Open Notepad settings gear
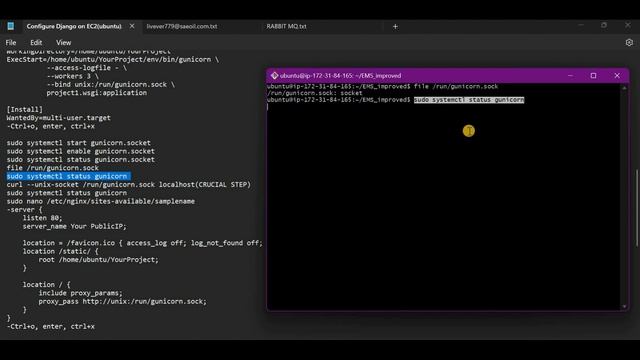The height and width of the screenshot is (360, 640). [x=629, y=42]
